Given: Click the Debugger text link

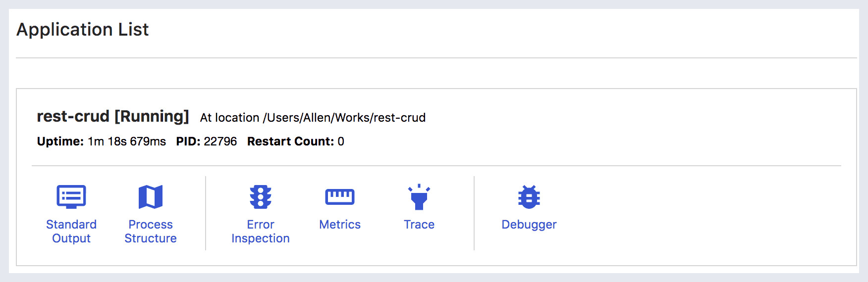Looking at the screenshot, I should [x=529, y=225].
